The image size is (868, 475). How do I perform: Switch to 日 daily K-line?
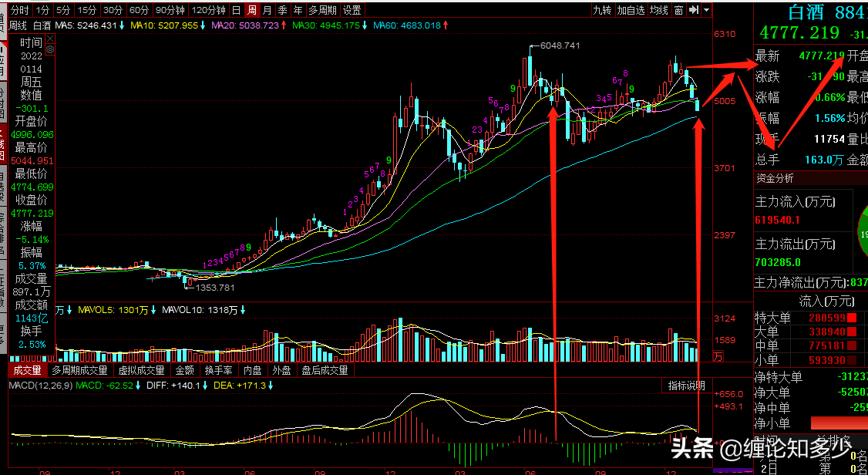coord(237,10)
